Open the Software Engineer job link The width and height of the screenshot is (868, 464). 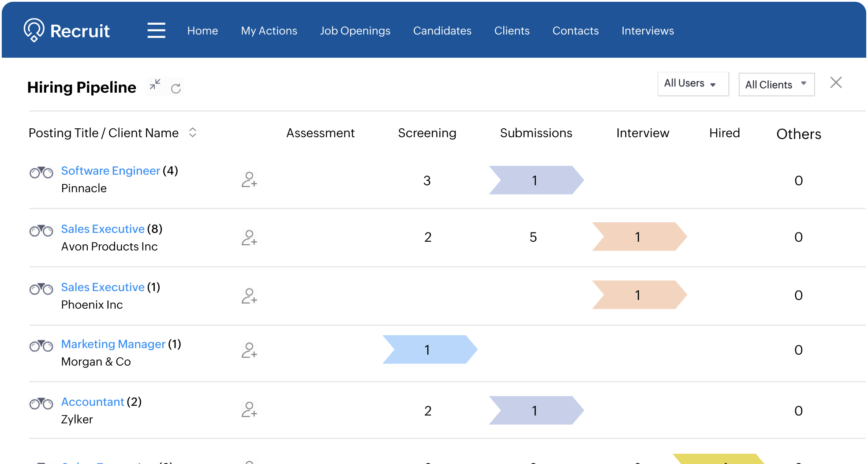coord(110,171)
